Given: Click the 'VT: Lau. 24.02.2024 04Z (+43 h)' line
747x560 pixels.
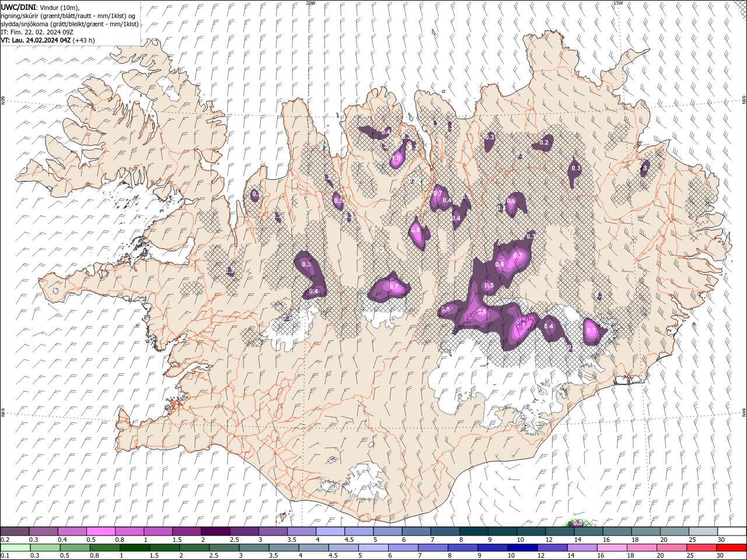Looking at the screenshot, I should coord(47,40).
